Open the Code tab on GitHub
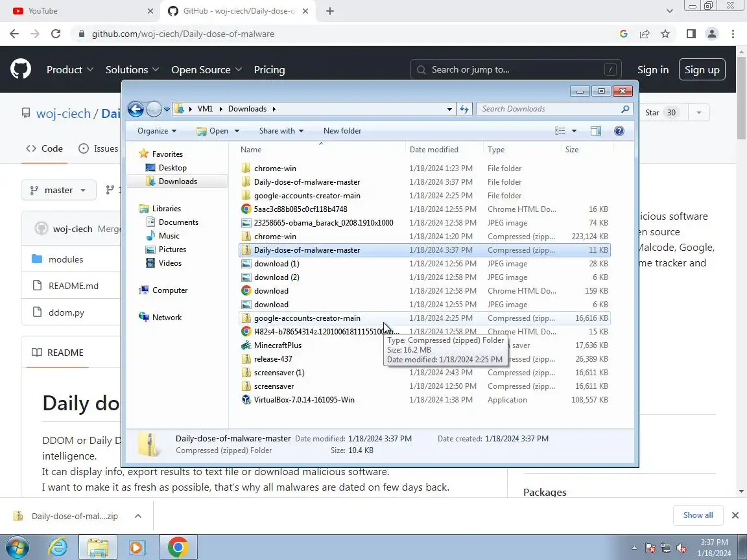Screen dimensions: 747x560 pyautogui.click(x=44, y=148)
